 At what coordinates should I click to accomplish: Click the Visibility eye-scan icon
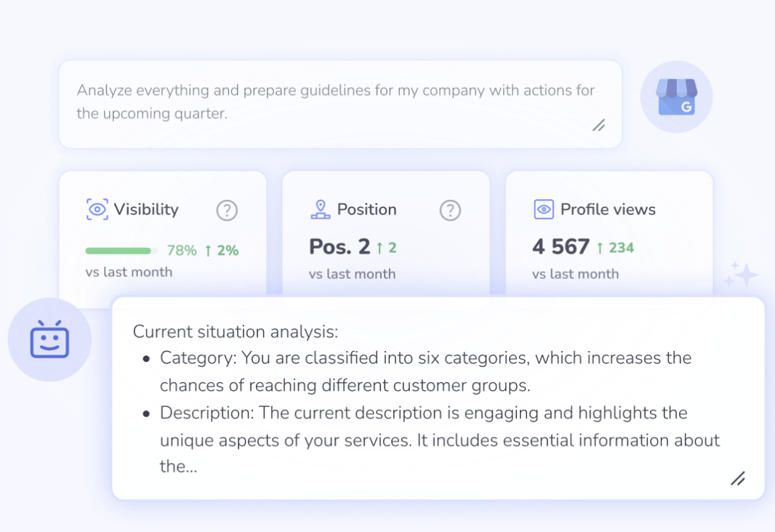point(97,209)
